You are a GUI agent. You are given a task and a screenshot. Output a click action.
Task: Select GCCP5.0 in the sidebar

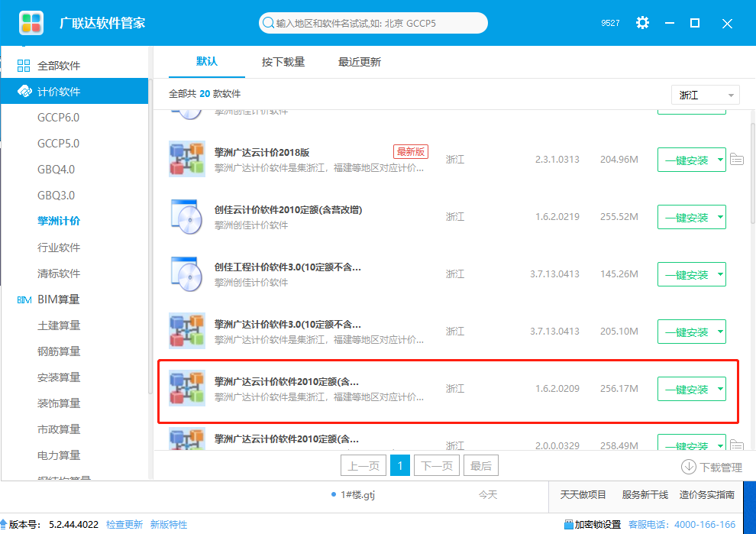coord(58,144)
